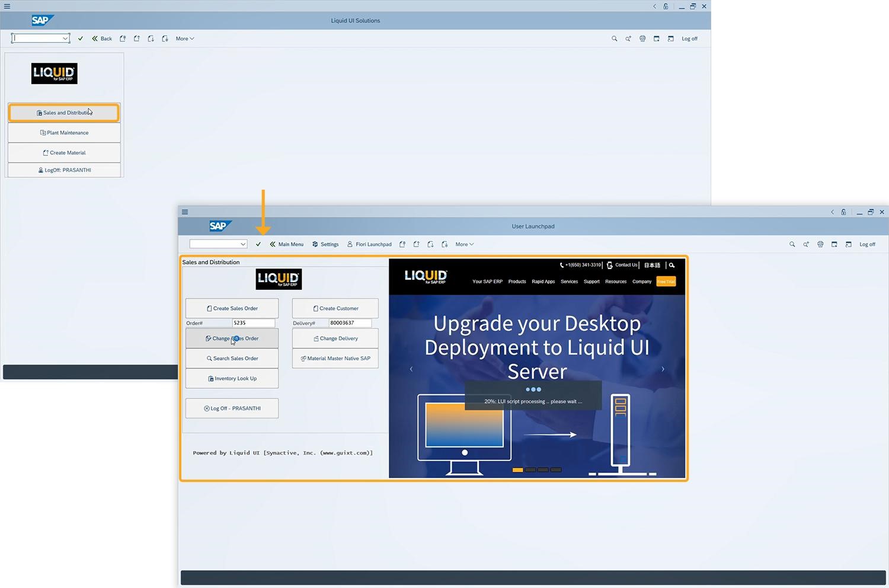Click Main Menu in User Launchpad toolbar

point(286,244)
